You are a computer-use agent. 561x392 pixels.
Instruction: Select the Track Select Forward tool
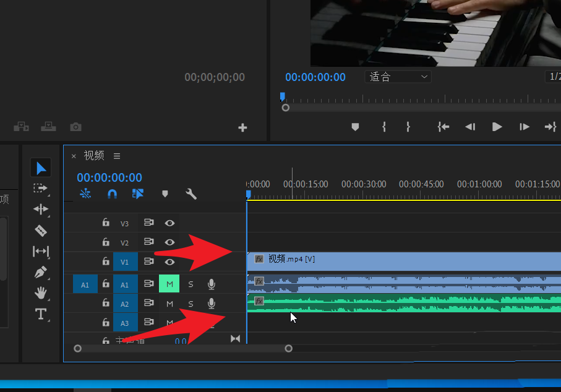click(41, 189)
